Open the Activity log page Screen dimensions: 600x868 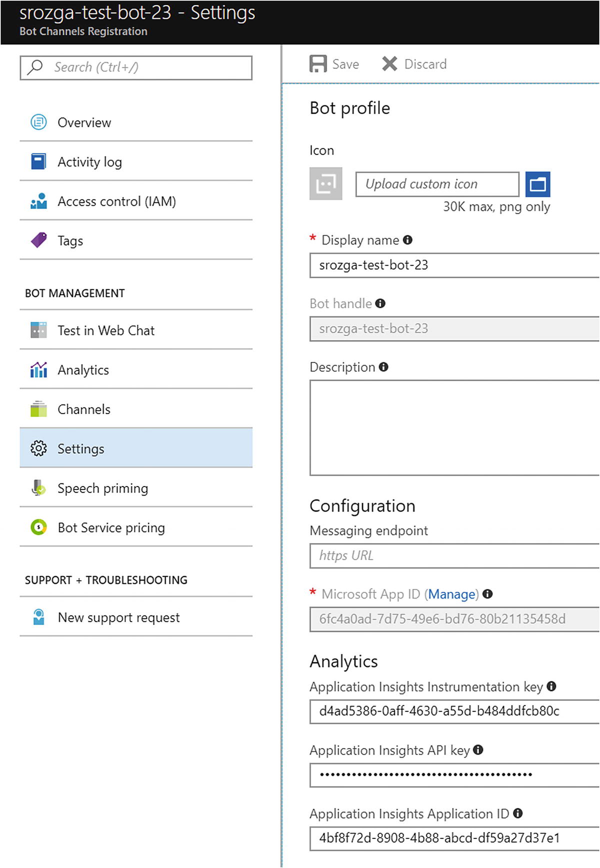[89, 162]
